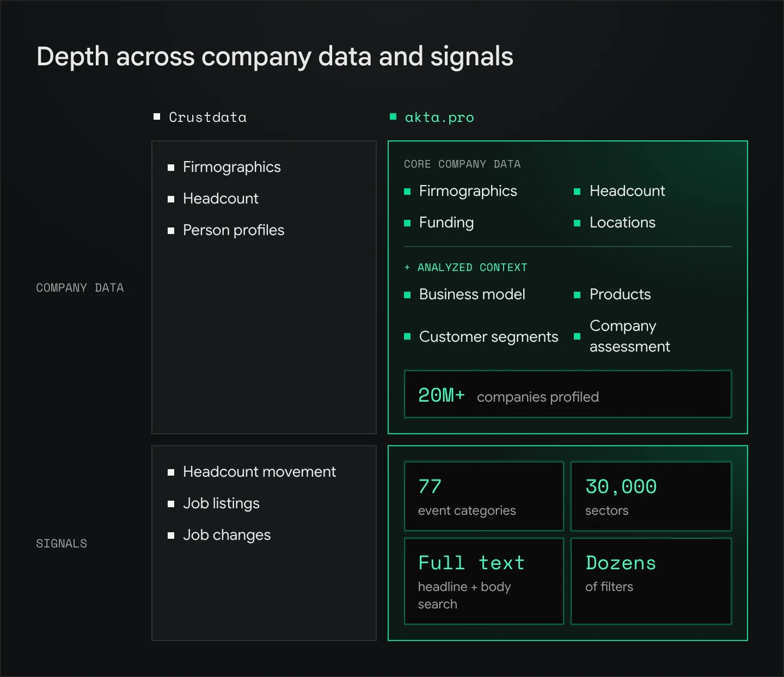Click the "Dozens of filters" card
This screenshot has width=784, height=677.
tap(651, 581)
